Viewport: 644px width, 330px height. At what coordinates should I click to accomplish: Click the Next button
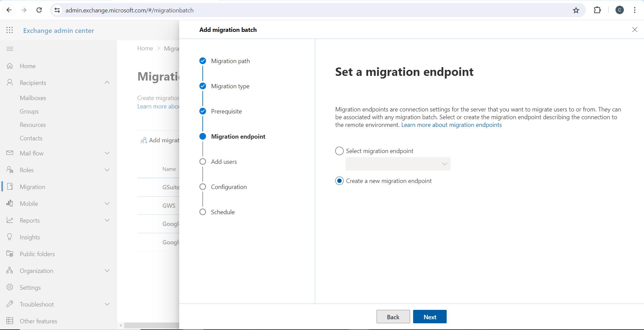pos(430,317)
